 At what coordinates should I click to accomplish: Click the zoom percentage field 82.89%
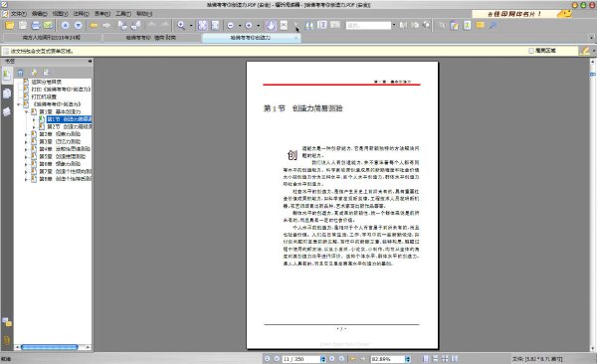(x=387, y=359)
